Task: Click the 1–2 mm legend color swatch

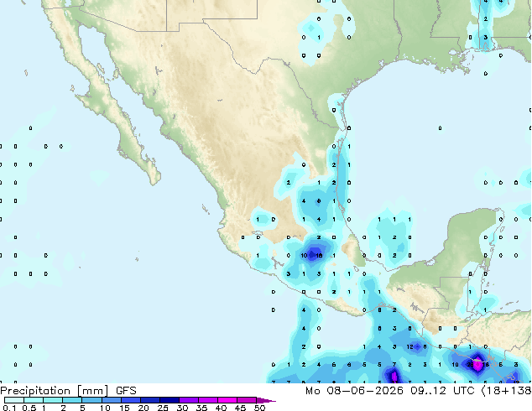Action: [x=53, y=400]
